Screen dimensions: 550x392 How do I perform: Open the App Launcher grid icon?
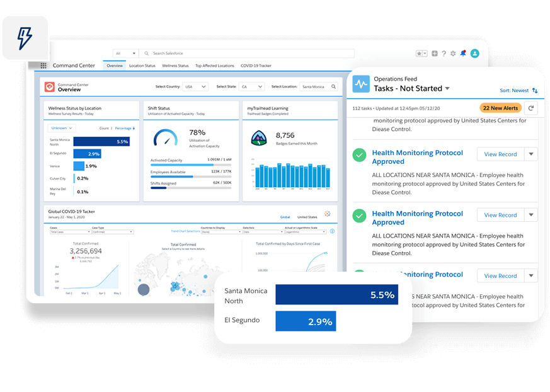click(43, 66)
